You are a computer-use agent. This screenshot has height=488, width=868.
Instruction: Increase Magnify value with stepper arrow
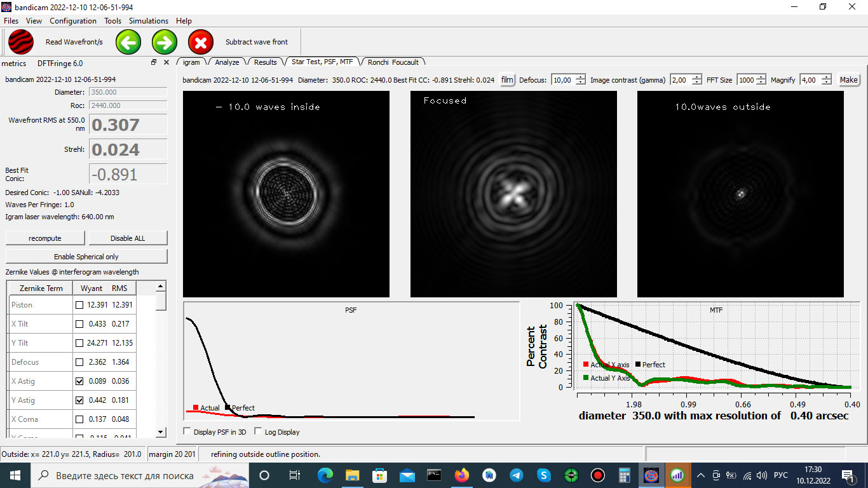click(826, 77)
